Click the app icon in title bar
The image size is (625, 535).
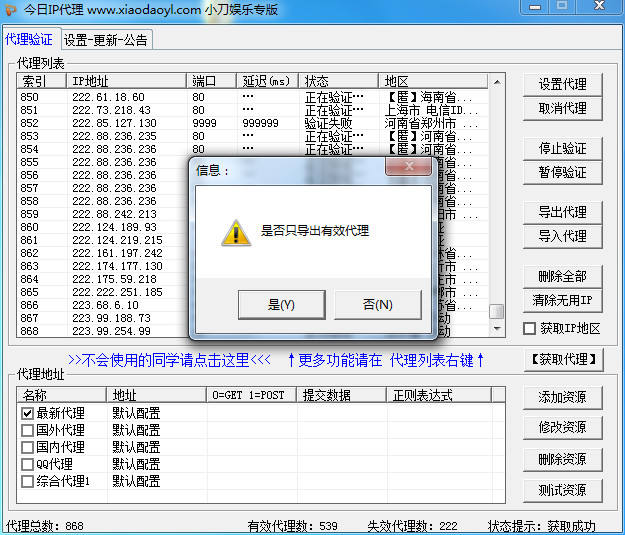pos(11,10)
